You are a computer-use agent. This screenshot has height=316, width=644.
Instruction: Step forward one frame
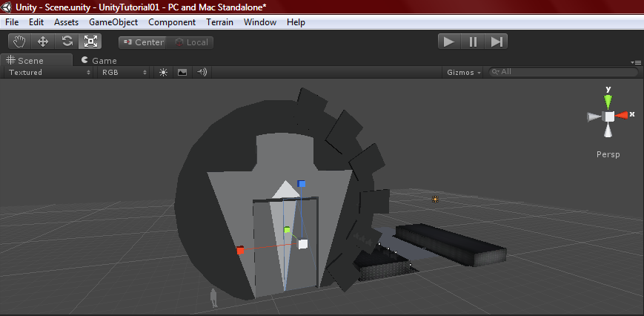point(496,42)
